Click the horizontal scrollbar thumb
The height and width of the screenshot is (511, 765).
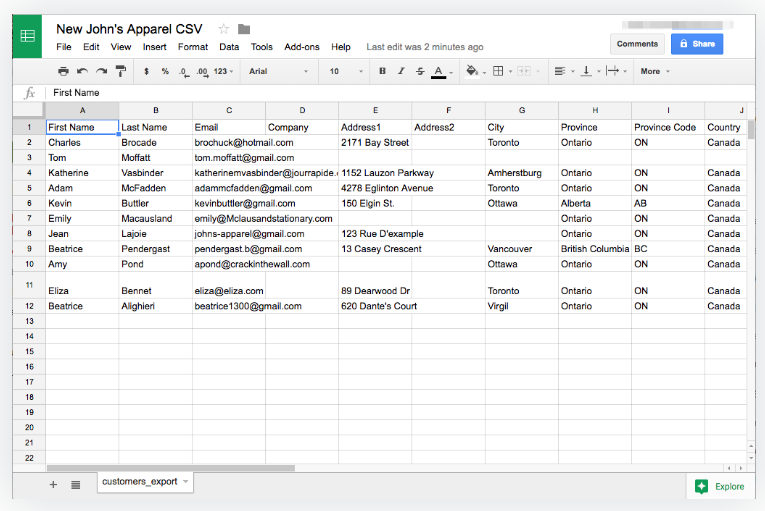(171, 468)
